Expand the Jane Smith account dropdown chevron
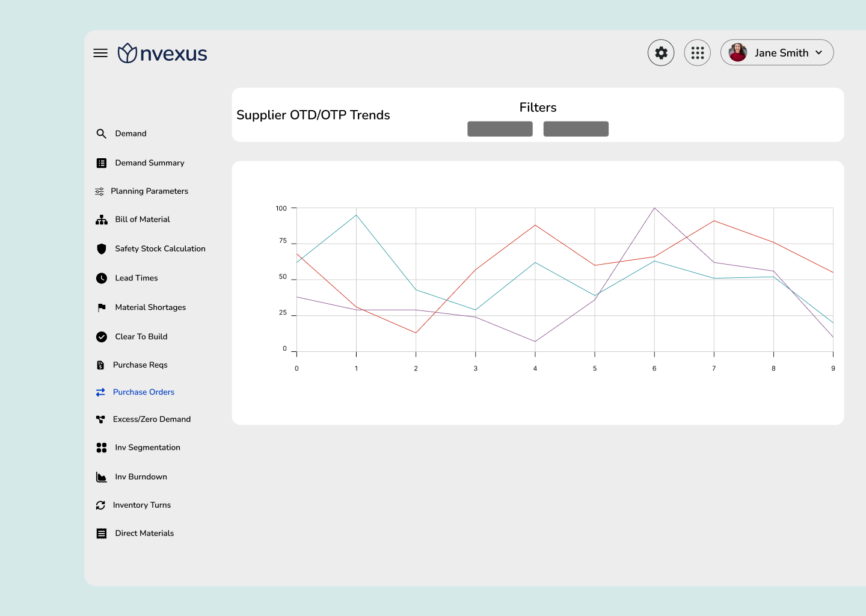The height and width of the screenshot is (616, 866). point(818,53)
